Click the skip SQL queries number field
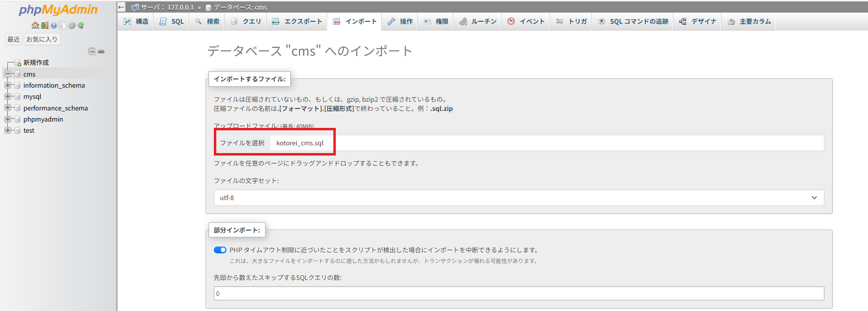 [519, 294]
